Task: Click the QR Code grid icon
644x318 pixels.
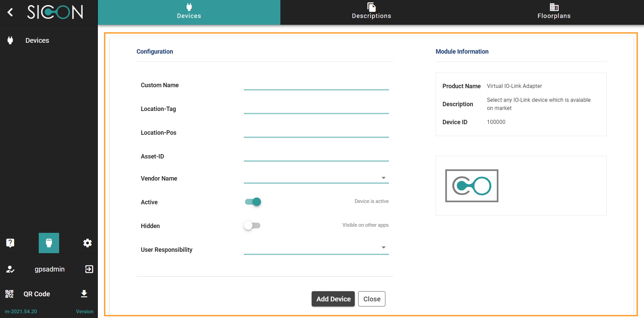Action: coord(10,294)
